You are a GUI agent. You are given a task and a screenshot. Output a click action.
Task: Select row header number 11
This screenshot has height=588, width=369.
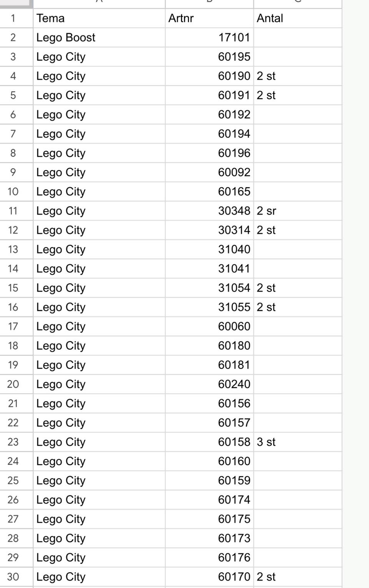click(x=13, y=211)
